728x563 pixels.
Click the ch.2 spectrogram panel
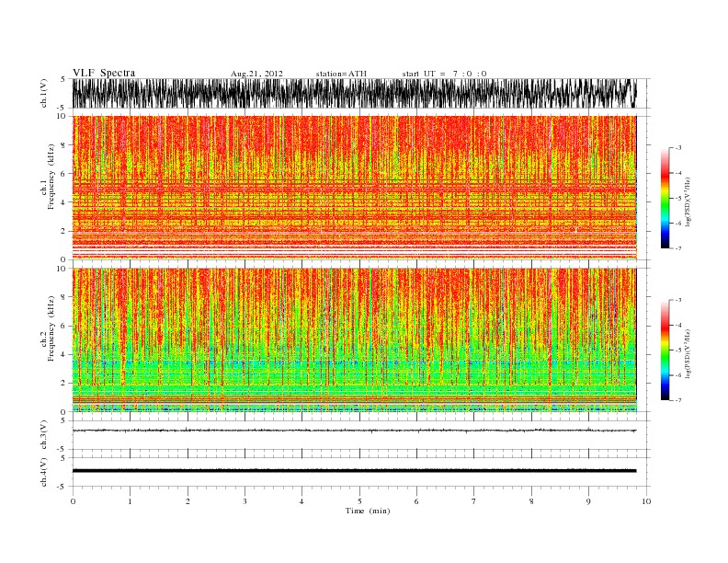[355, 340]
